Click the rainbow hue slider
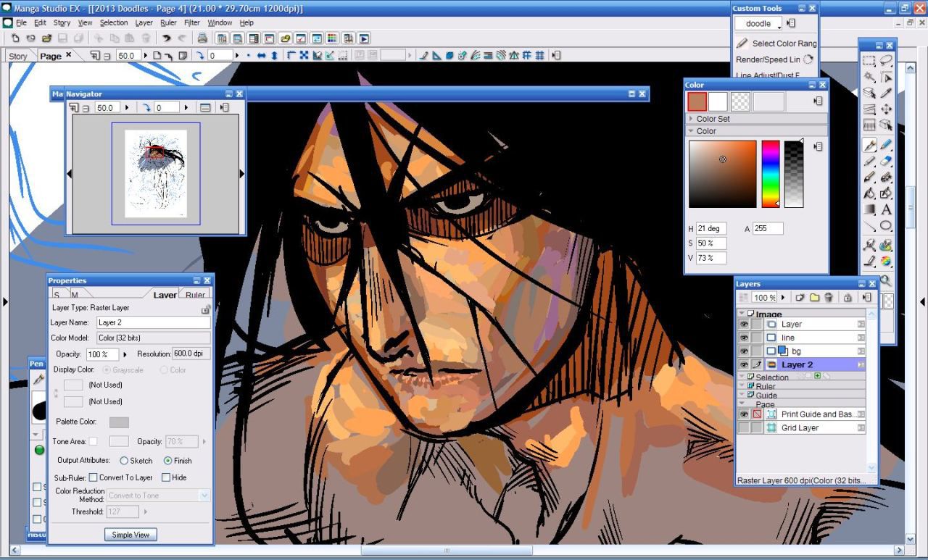This screenshot has width=928, height=560. 770,174
